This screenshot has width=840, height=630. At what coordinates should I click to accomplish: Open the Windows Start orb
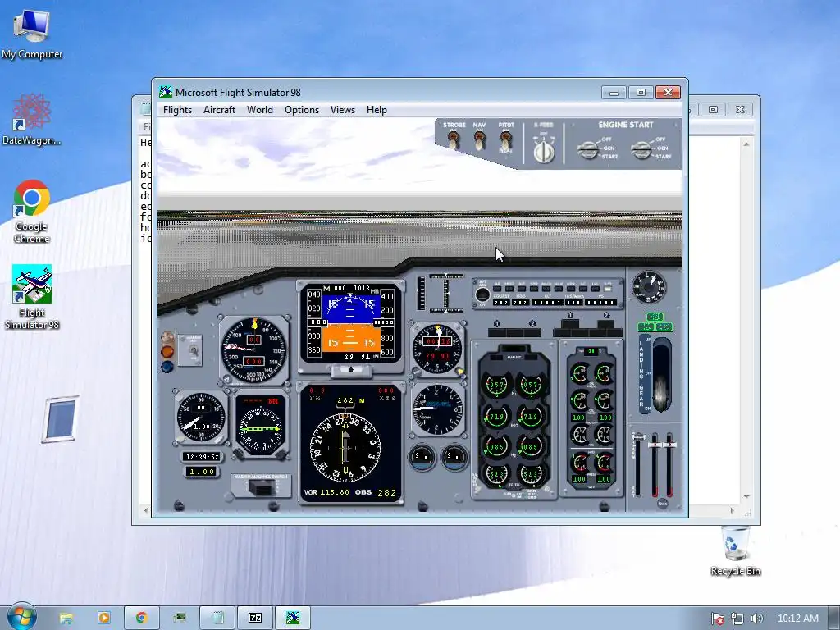pyautogui.click(x=21, y=617)
